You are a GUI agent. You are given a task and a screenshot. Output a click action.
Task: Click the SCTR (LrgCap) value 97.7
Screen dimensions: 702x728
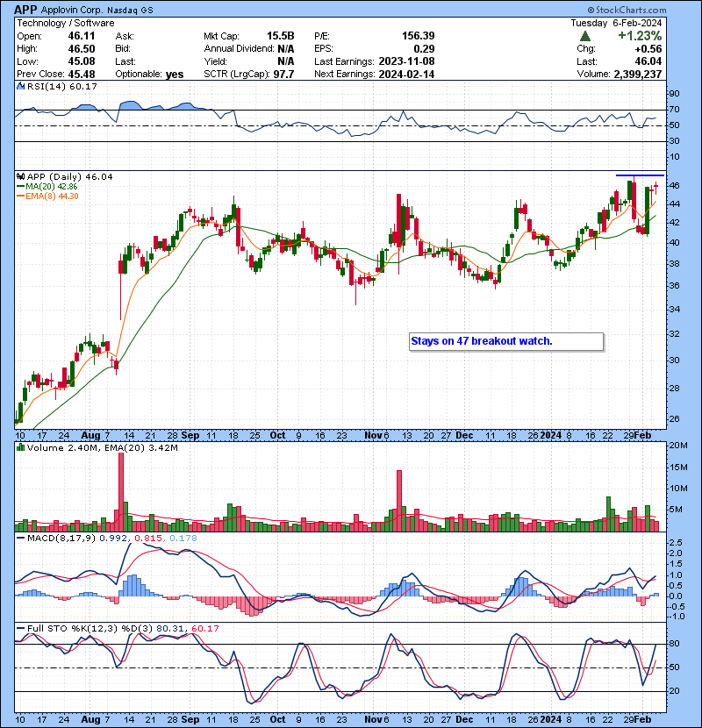(x=283, y=75)
